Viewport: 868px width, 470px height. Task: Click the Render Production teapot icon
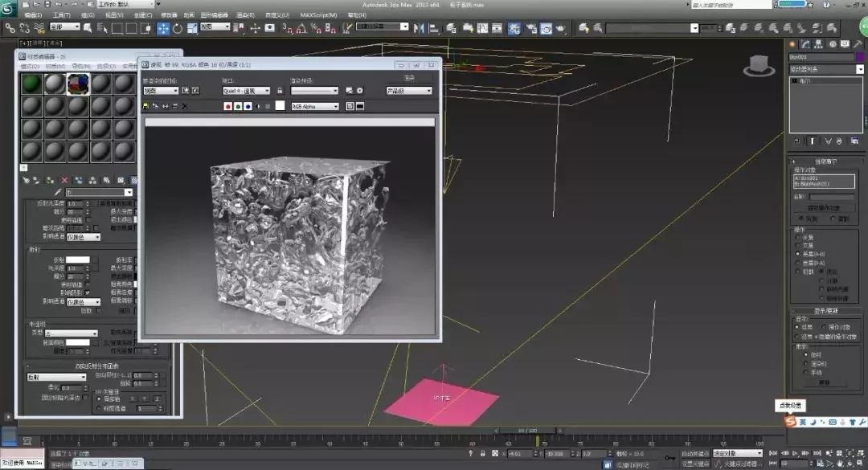click(x=561, y=27)
